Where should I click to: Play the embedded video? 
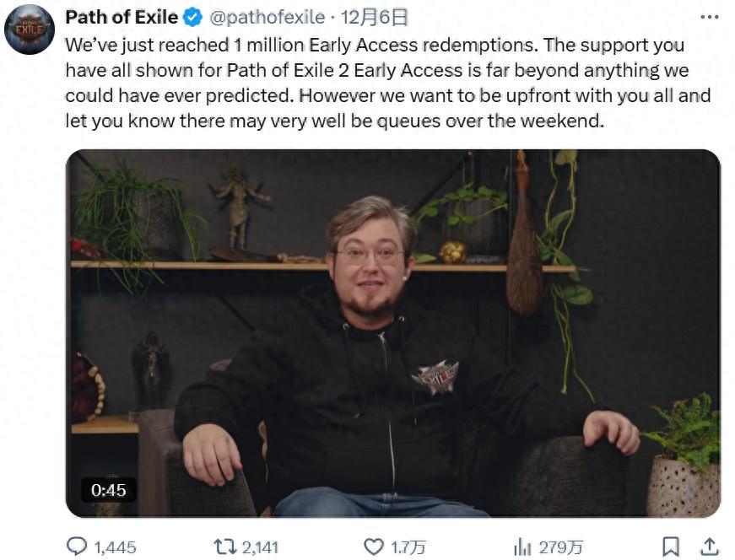point(392,333)
